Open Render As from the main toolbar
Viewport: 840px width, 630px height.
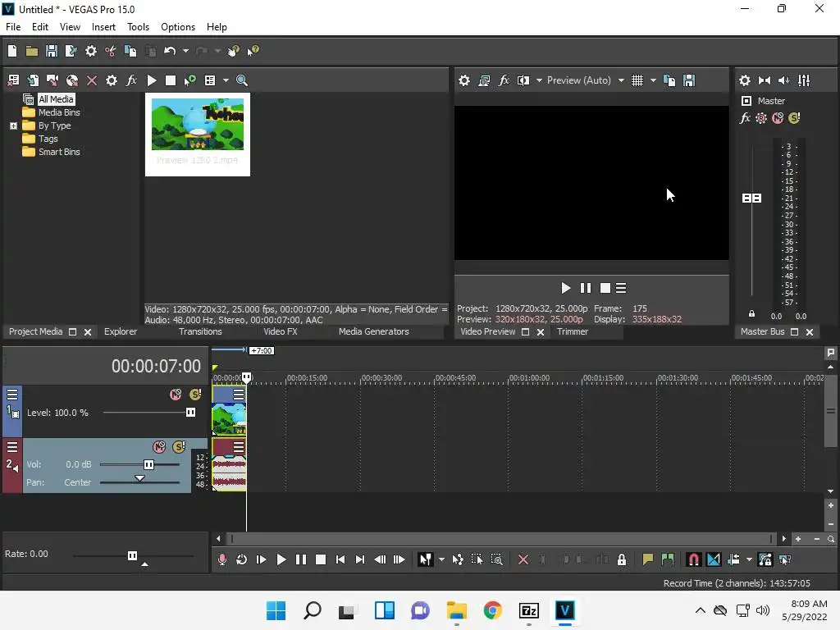click(71, 51)
